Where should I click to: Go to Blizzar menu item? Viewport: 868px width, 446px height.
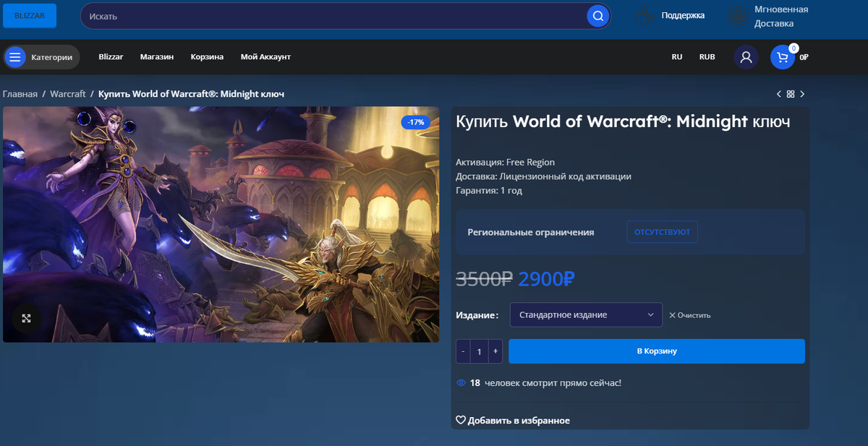111,56
